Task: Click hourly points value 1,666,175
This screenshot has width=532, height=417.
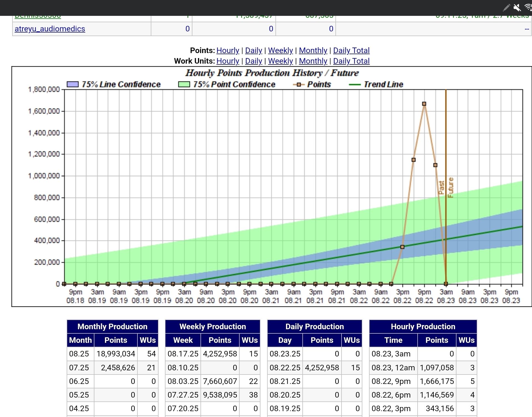Action: coord(437,381)
